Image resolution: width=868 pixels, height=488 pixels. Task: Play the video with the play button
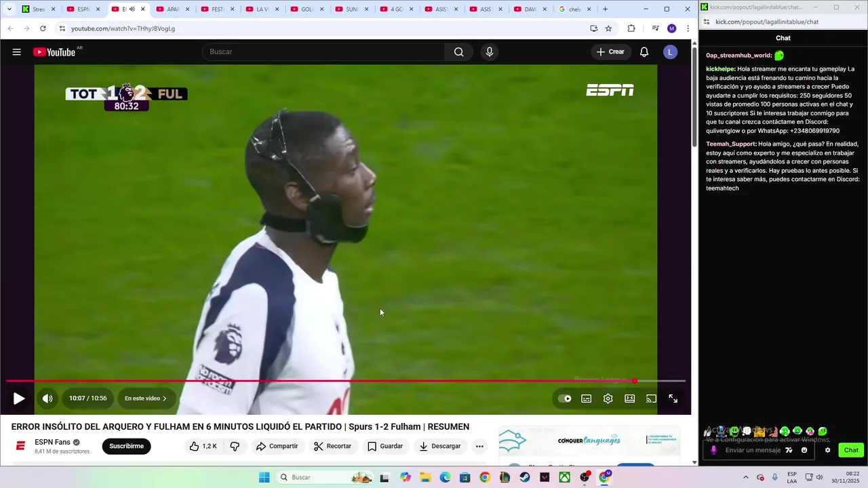pos(19,399)
